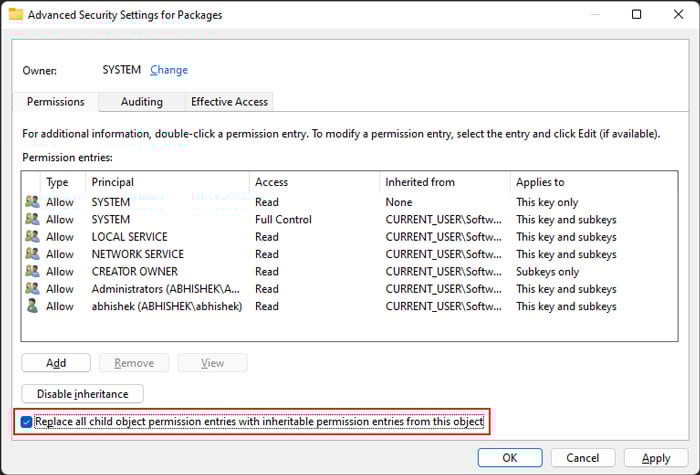Open the Effective Access tab

click(229, 102)
